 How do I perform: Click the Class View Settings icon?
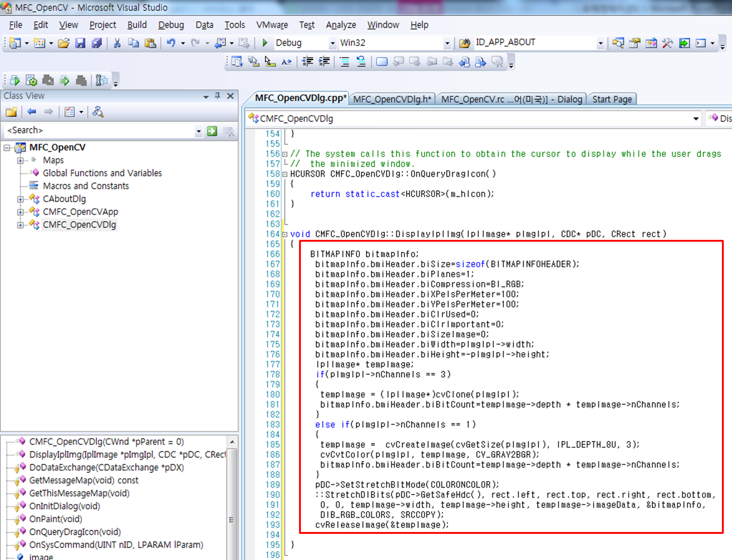70,111
